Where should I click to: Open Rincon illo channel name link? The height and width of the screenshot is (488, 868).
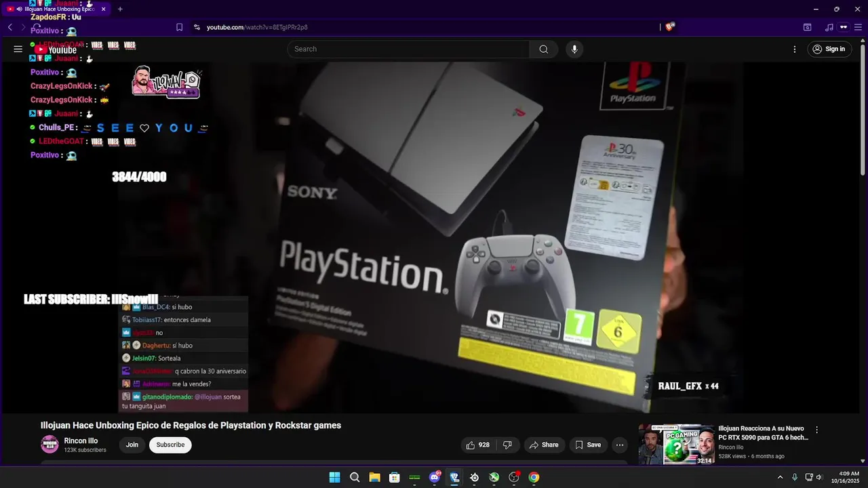coord(81,441)
